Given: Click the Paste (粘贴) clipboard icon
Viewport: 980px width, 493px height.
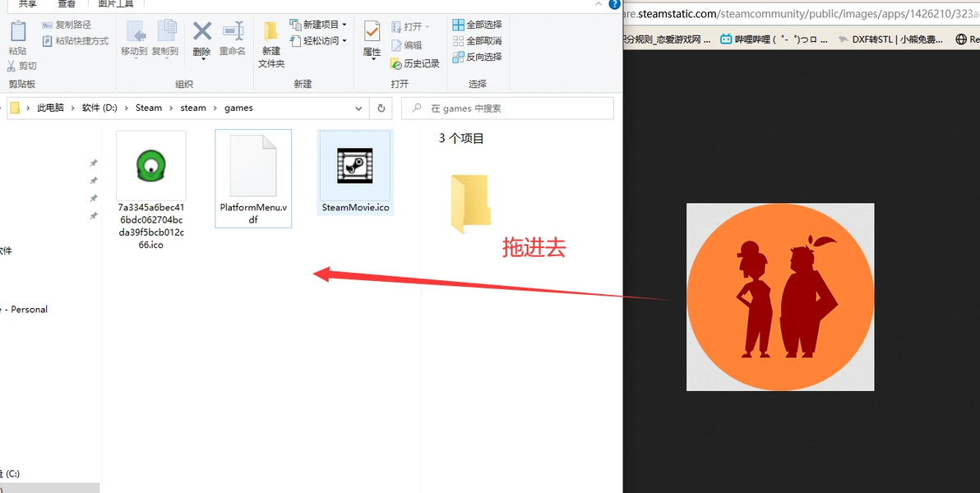Looking at the screenshot, I should click(x=18, y=31).
